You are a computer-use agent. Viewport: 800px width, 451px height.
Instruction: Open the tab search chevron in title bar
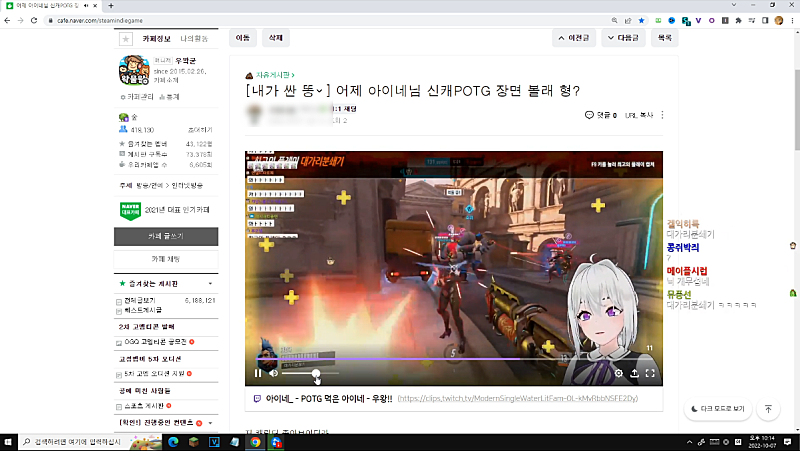pyautogui.click(x=734, y=5)
